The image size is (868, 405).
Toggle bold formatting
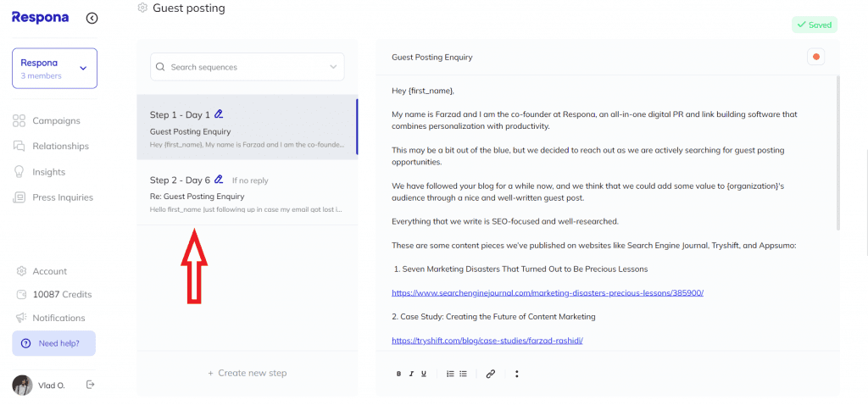click(x=398, y=374)
